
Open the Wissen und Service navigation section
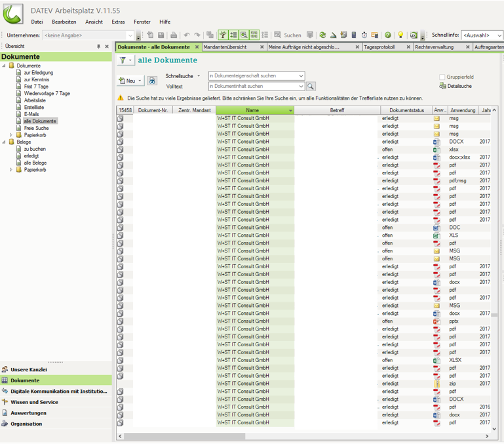coord(56,402)
